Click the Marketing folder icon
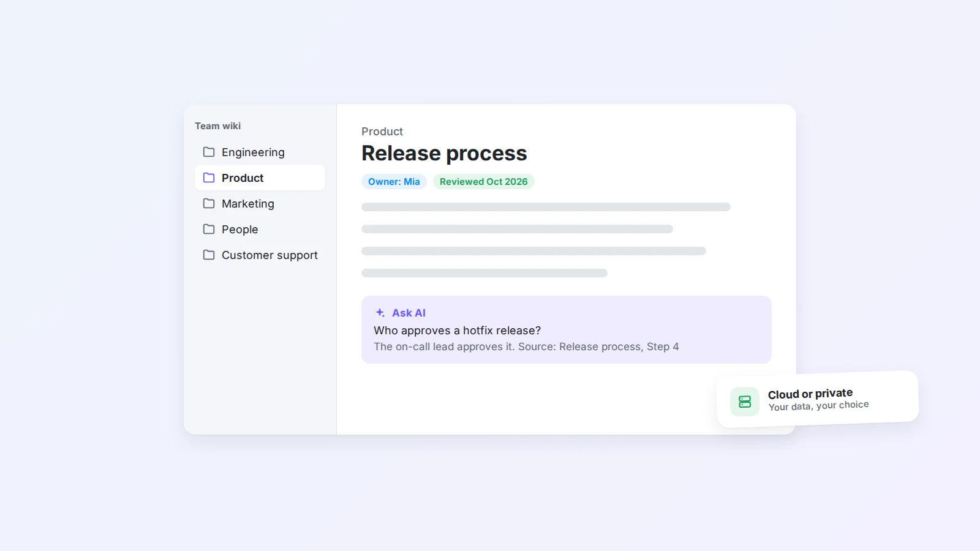 point(209,203)
